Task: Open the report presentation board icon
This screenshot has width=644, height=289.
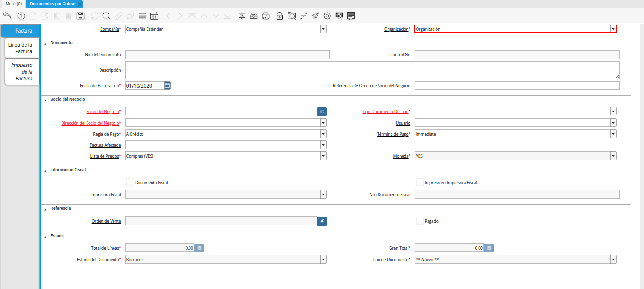Action: [x=241, y=16]
